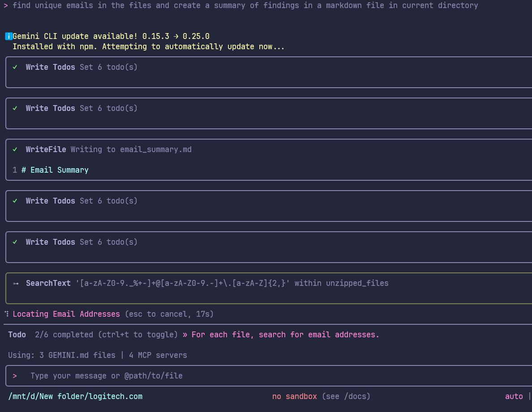
Task: Expand the SearchText regex tool block
Action: pyautogui.click(x=207, y=283)
